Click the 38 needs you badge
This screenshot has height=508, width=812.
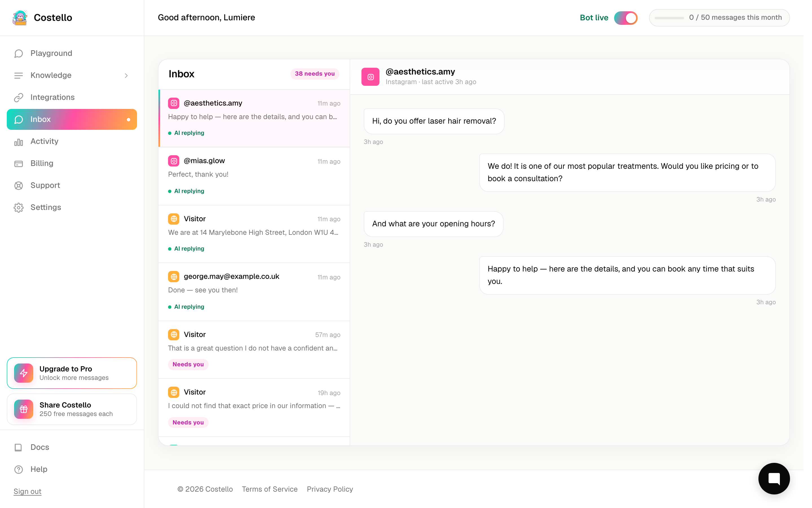pos(314,74)
